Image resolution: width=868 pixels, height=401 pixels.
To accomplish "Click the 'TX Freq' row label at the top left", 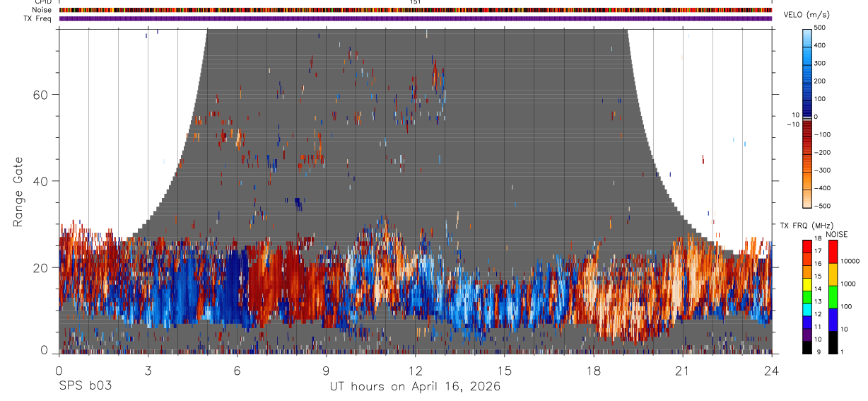I will click(39, 18).
